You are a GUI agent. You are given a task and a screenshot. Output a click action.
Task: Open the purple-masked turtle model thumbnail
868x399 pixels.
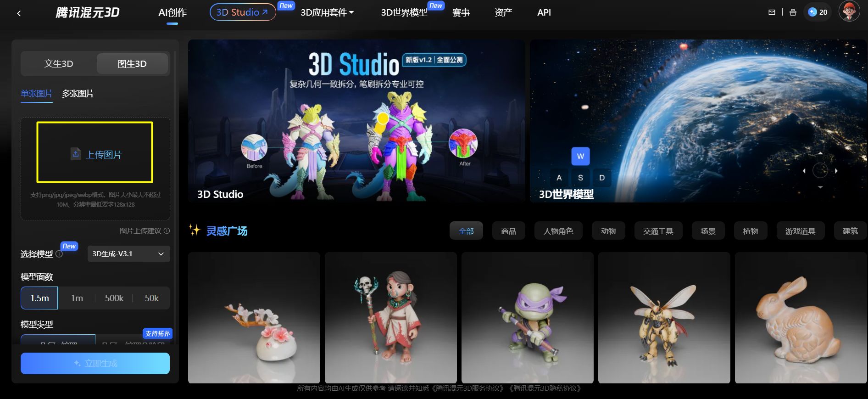[x=528, y=318]
